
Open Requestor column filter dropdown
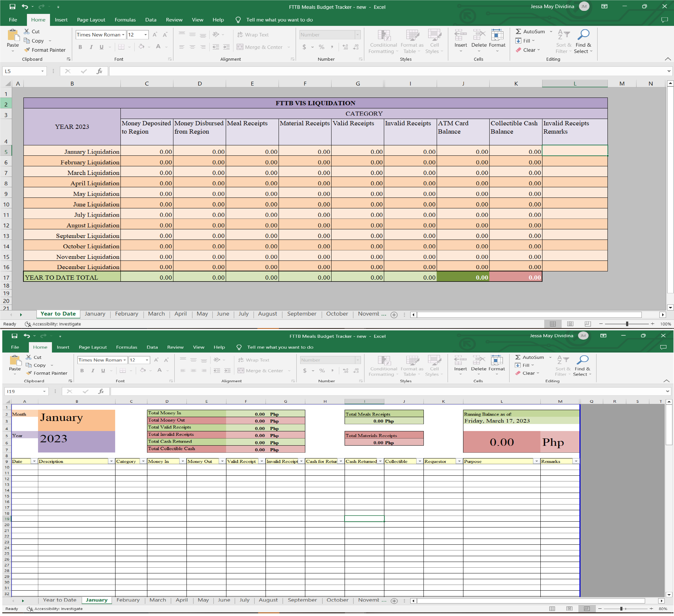point(459,461)
